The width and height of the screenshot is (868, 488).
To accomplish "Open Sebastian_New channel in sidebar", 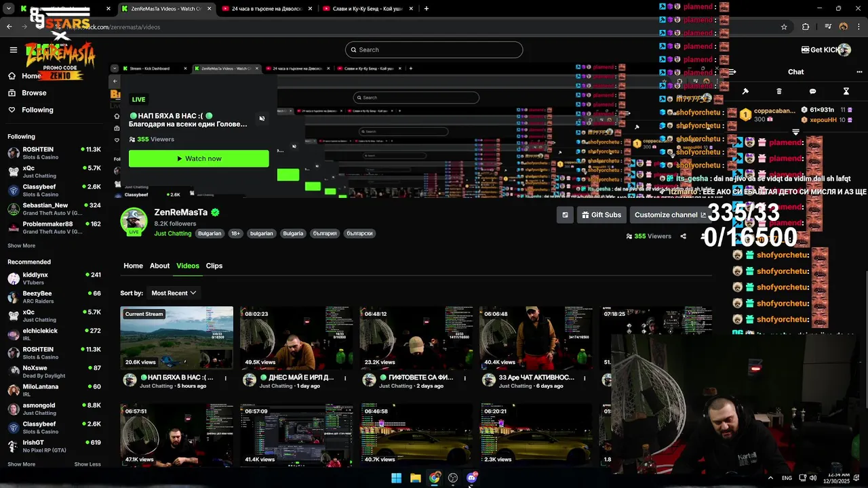I will 54,209.
